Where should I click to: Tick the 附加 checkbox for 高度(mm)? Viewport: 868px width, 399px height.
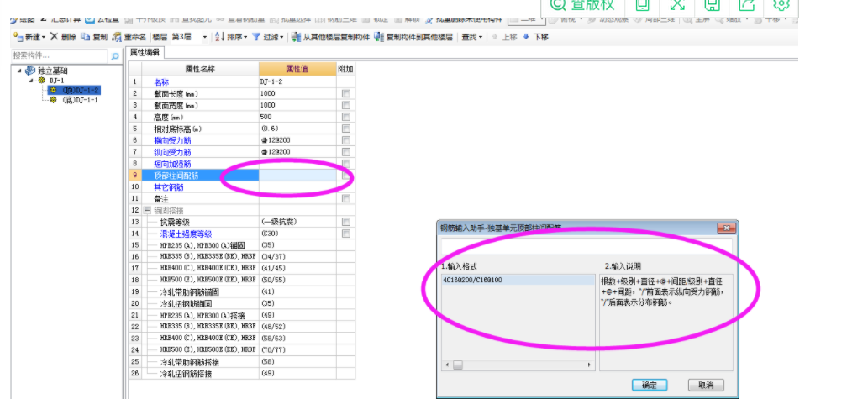pyautogui.click(x=346, y=117)
